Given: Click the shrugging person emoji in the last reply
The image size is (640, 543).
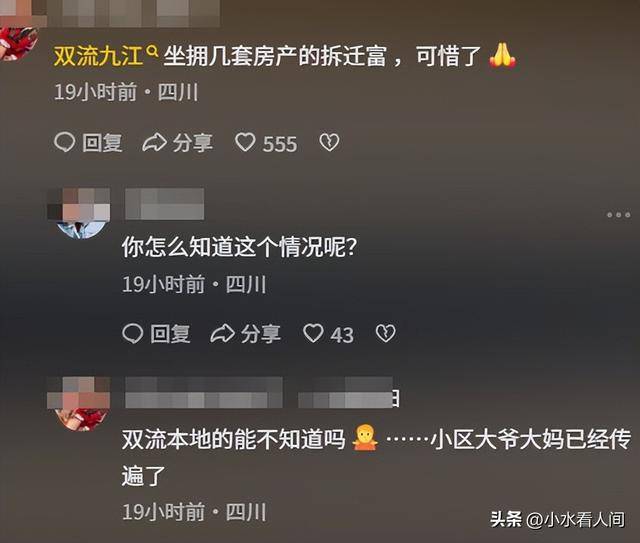Looking at the screenshot, I should click(365, 438).
